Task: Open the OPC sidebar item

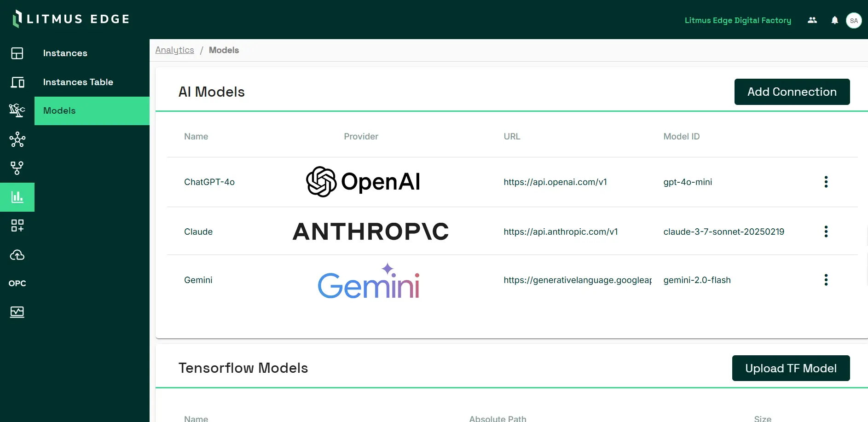Action: coord(17,283)
